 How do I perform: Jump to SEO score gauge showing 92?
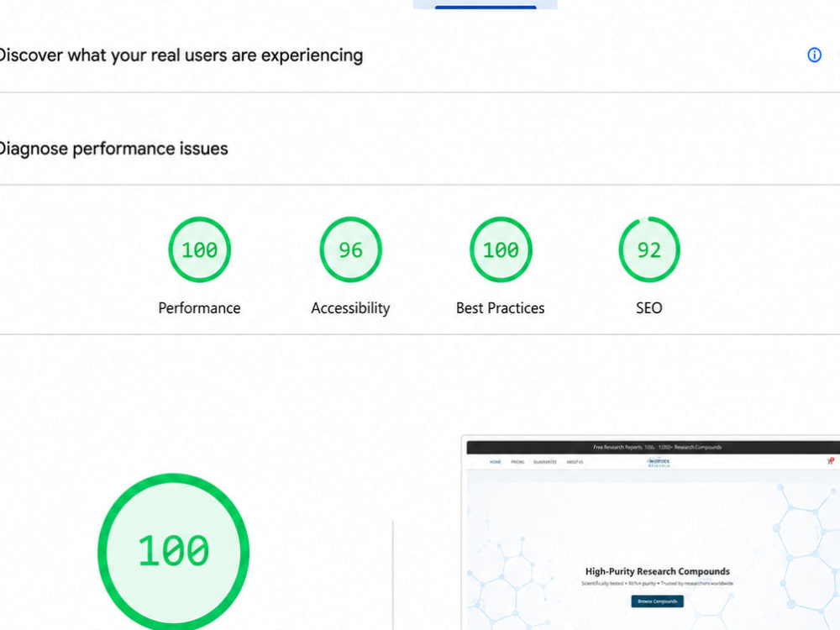648,249
